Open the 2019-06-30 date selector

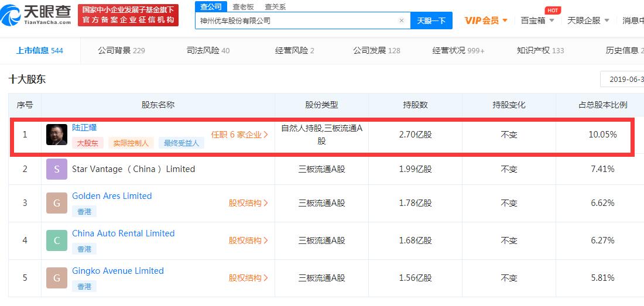(x=622, y=79)
